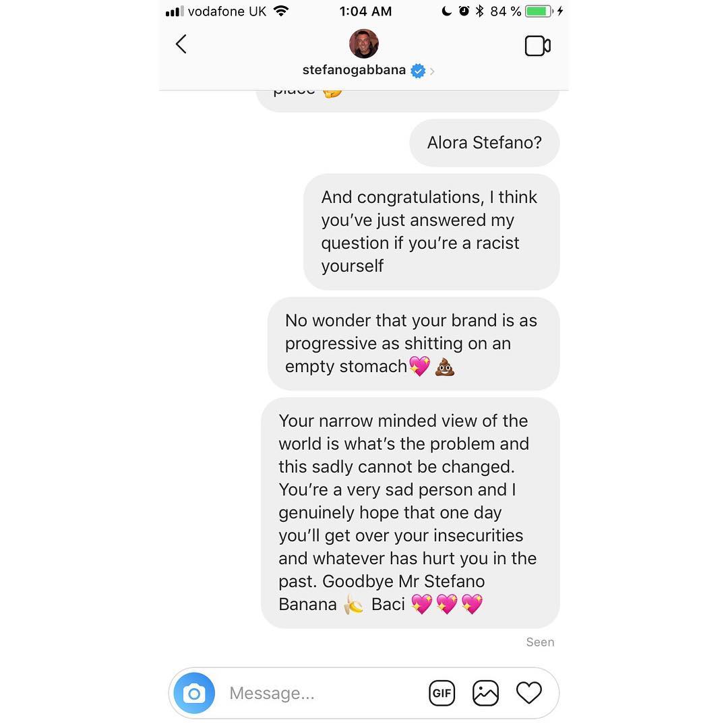
Task: Select the "No wonder that your brand" message
Action: (x=413, y=344)
